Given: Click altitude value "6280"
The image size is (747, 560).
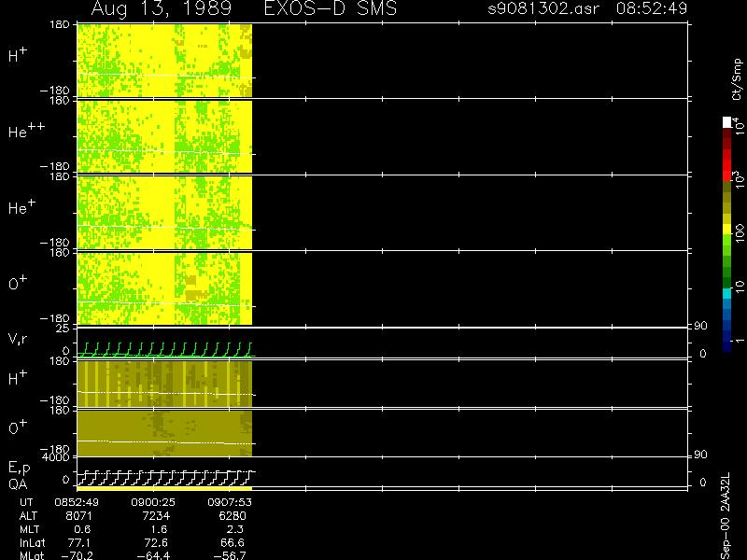Looking at the screenshot, I should pyautogui.click(x=232, y=516).
